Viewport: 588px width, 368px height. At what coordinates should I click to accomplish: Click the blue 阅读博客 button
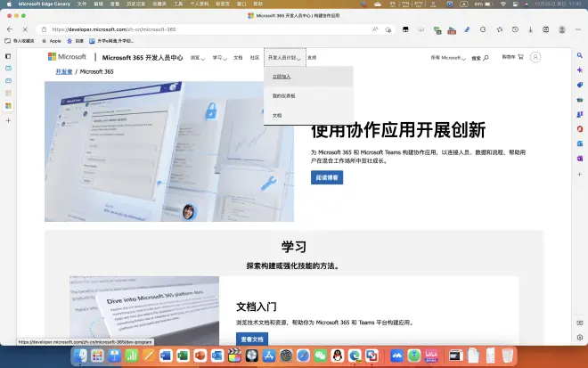coord(327,177)
